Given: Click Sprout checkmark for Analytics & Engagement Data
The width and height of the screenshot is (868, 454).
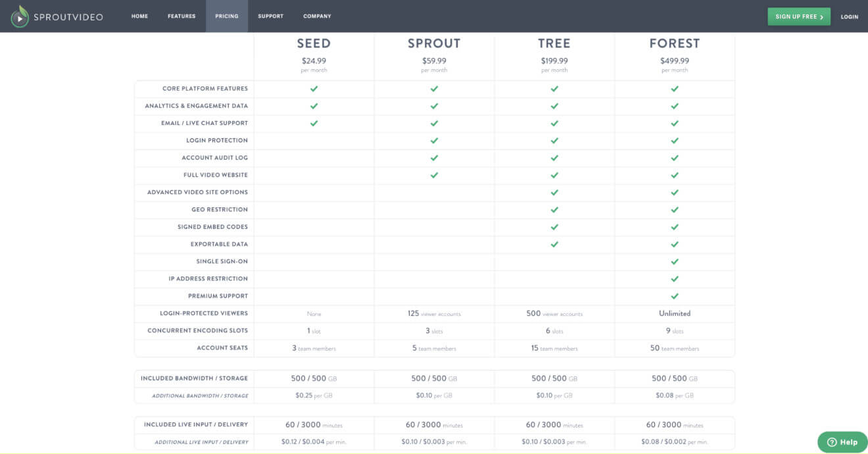Looking at the screenshot, I should (434, 106).
